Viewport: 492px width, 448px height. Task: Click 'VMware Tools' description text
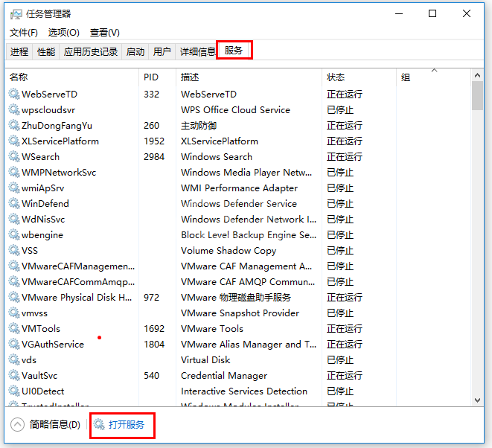[212, 328]
